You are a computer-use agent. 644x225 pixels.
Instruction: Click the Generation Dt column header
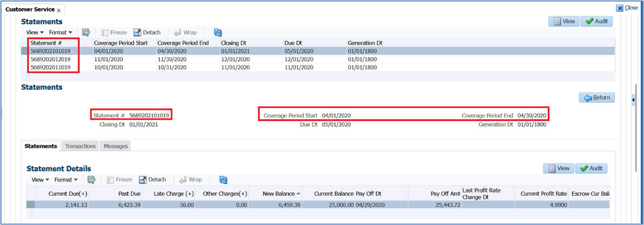pyautogui.click(x=365, y=43)
